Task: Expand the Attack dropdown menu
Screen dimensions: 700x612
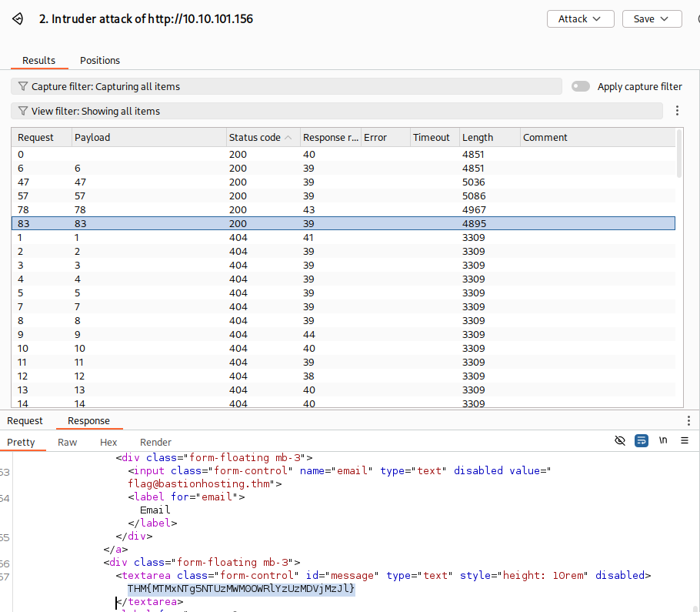Action: point(580,18)
